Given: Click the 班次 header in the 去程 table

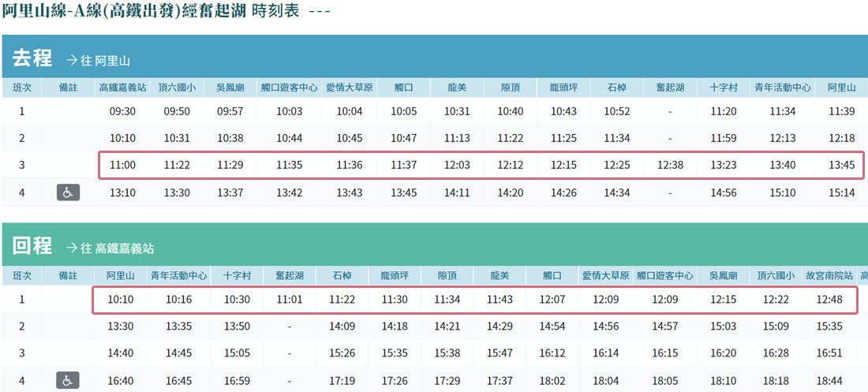Looking at the screenshot, I should point(22,88).
